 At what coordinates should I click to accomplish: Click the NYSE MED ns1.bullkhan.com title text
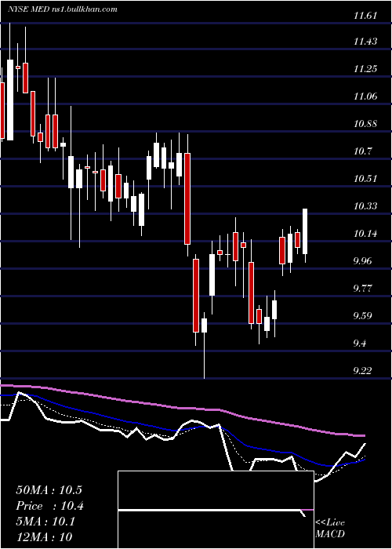click(63, 9)
